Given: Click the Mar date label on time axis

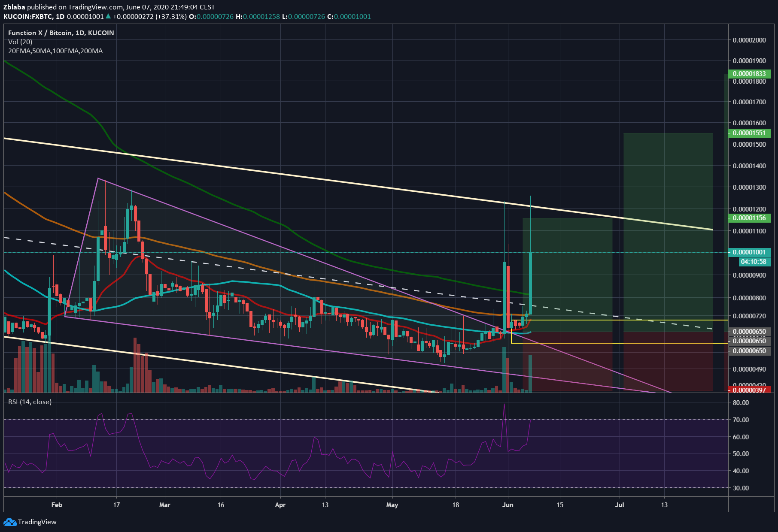Looking at the screenshot, I should coord(165,505).
